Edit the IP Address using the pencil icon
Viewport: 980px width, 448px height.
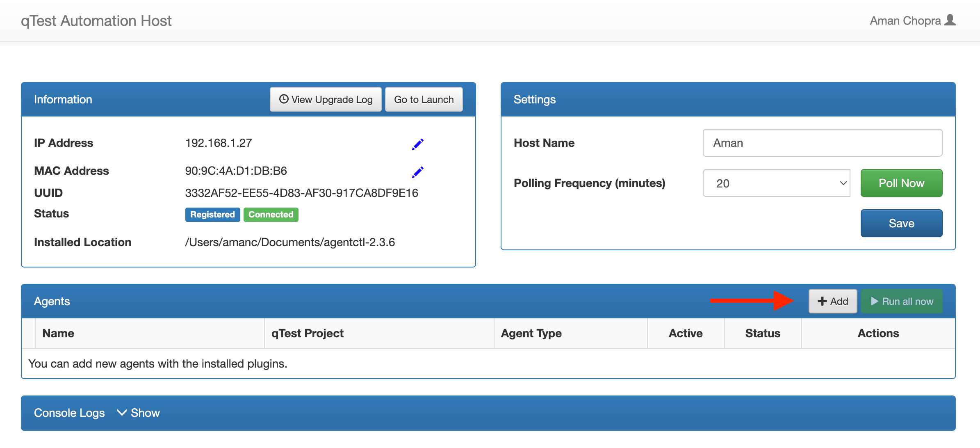point(417,144)
